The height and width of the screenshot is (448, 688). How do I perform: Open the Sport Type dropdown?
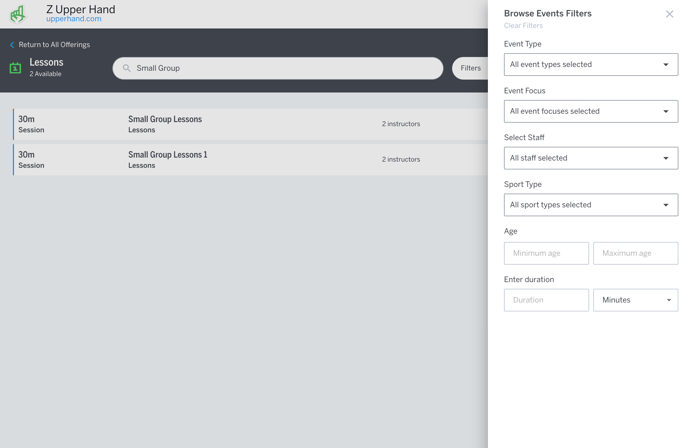tap(591, 205)
